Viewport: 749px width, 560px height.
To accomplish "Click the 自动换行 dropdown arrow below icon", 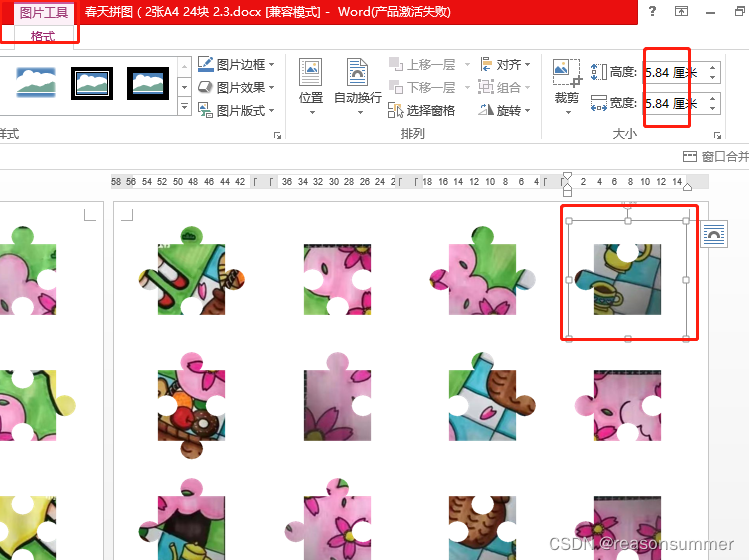I will pyautogui.click(x=360, y=113).
